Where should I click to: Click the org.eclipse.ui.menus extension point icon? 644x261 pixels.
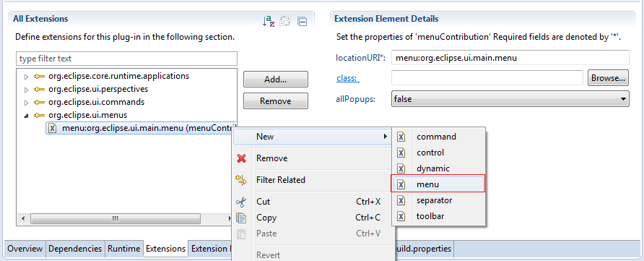(x=40, y=115)
